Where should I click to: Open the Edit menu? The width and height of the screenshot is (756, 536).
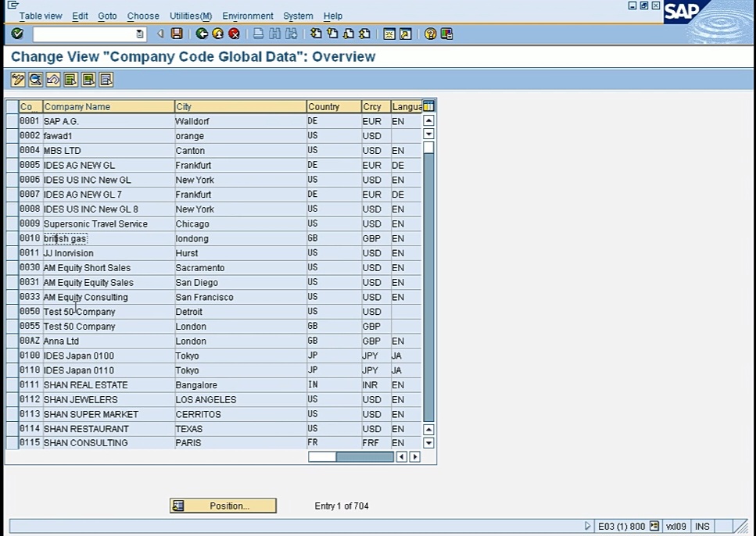[80, 16]
